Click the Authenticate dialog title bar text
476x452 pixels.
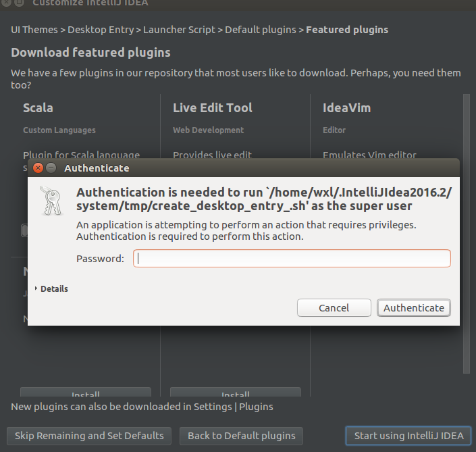97,168
